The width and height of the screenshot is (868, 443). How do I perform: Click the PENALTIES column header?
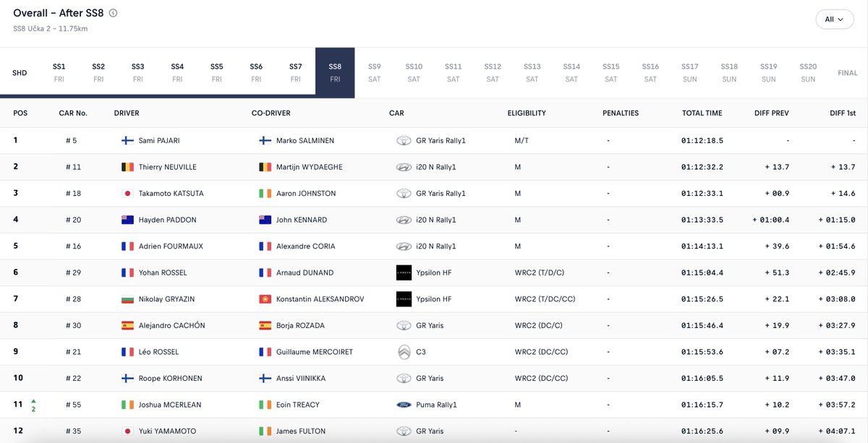point(621,113)
